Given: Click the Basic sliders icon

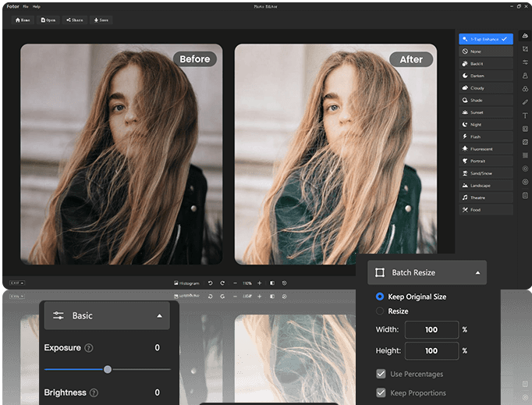Looking at the screenshot, I should pyautogui.click(x=59, y=315).
